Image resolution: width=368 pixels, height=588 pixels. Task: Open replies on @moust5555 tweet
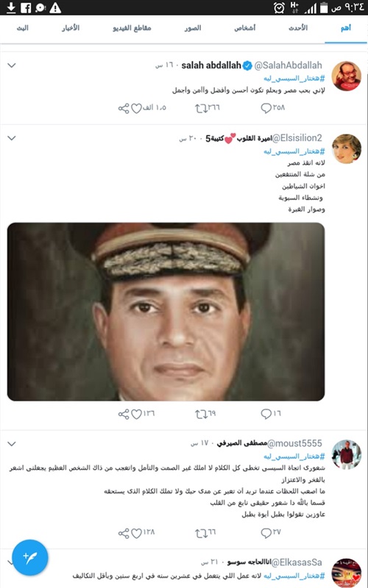(266, 533)
